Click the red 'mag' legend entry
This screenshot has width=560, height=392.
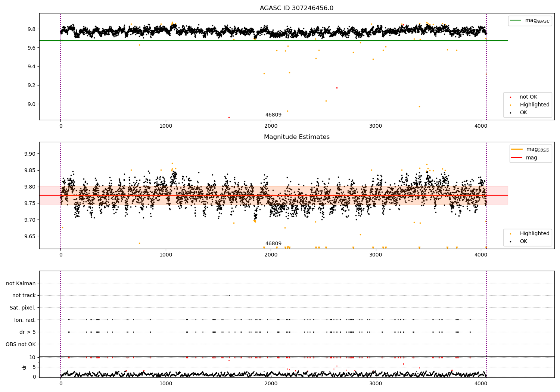point(525,158)
